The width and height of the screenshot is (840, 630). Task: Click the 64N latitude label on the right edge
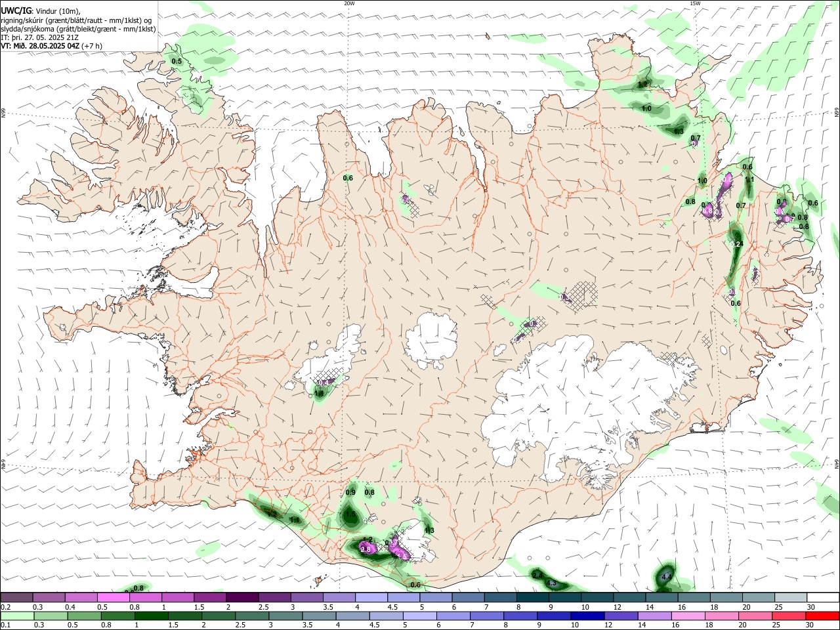[837, 463]
